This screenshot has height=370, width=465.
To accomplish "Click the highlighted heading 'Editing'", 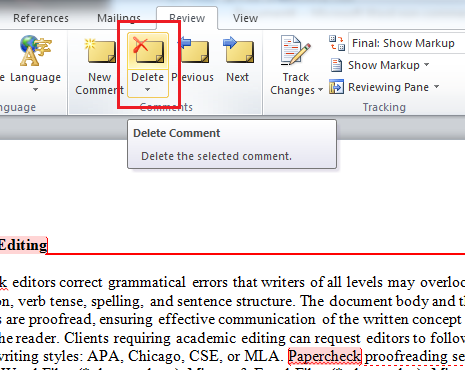I will point(23,245).
